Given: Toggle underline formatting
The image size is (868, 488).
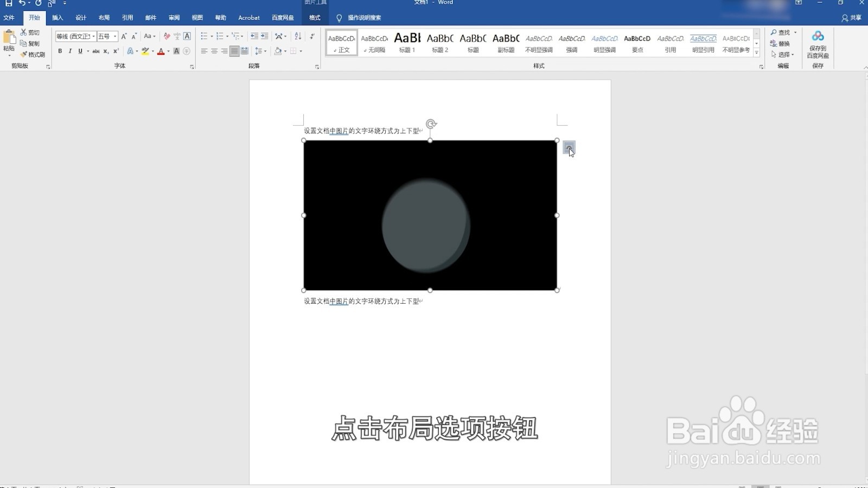Looking at the screenshot, I should click(x=80, y=51).
